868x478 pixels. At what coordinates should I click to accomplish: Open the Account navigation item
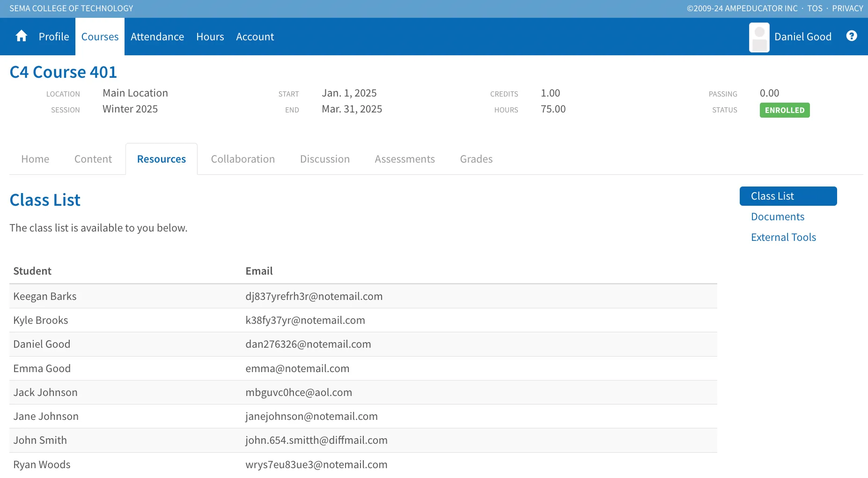click(255, 37)
